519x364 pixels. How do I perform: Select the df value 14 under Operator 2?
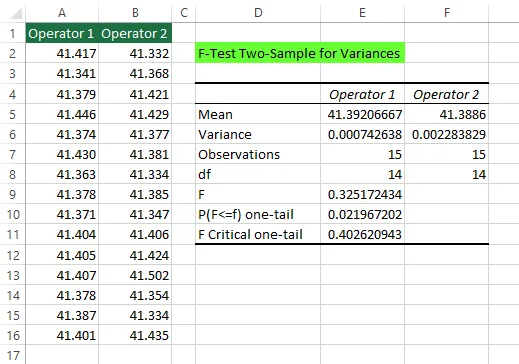coord(447,174)
